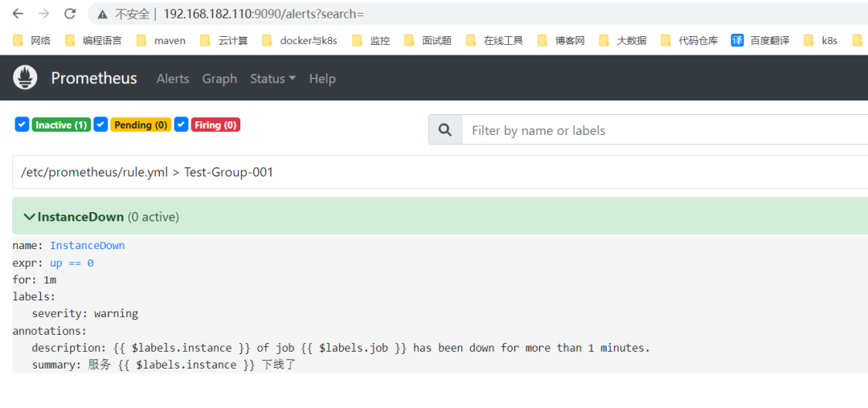Open the Help nav item
Viewport: 868px width, 408px height.
pos(322,79)
